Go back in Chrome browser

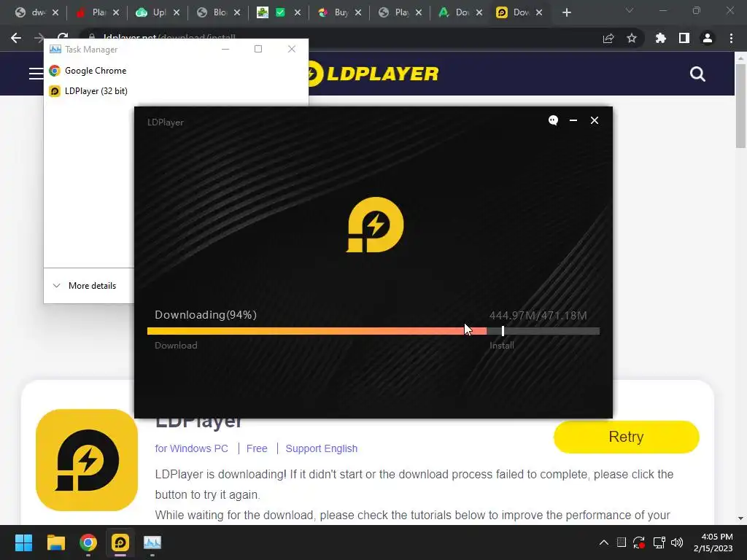pyautogui.click(x=16, y=38)
